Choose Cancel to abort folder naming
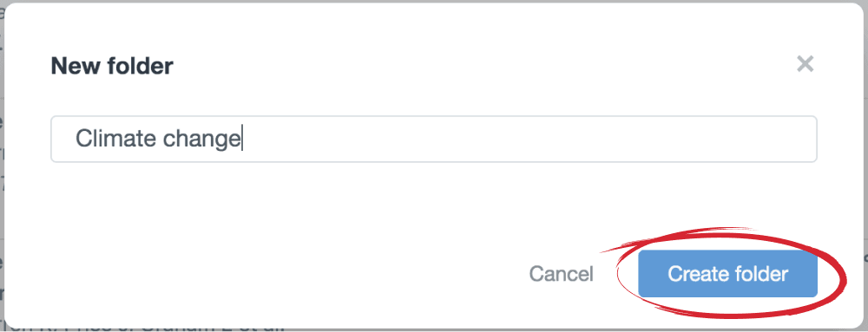The image size is (868, 332). click(x=561, y=274)
